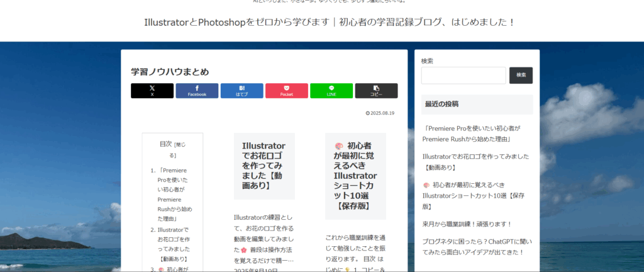This screenshot has width=644, height=272.
Task: Open recent post ブログネタに困ったら?ChatGPT
Action: tap(477, 247)
